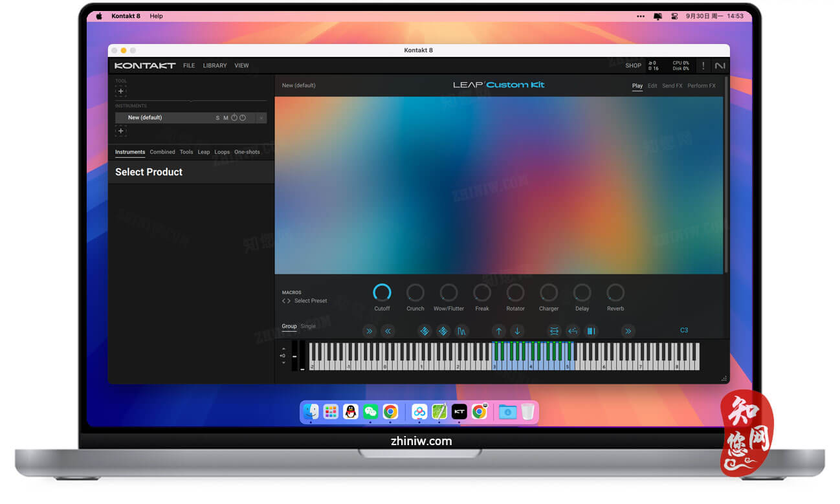Click the double-left-arrow reverse icon

point(388,331)
